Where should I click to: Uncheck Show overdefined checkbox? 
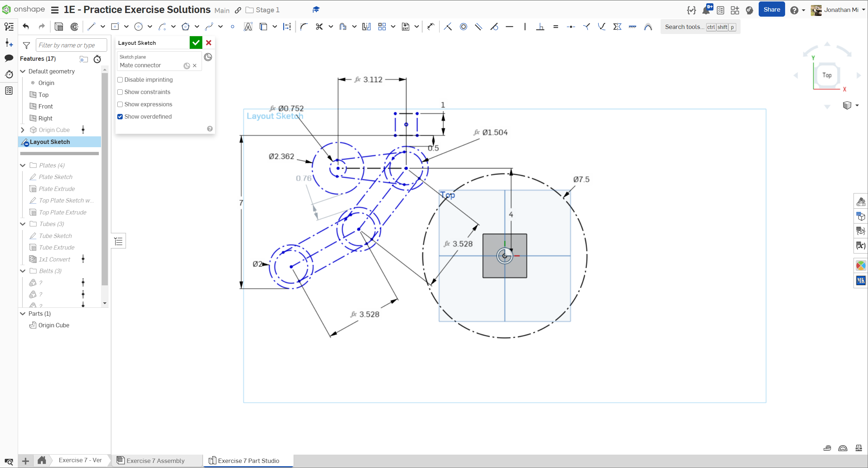[120, 116]
